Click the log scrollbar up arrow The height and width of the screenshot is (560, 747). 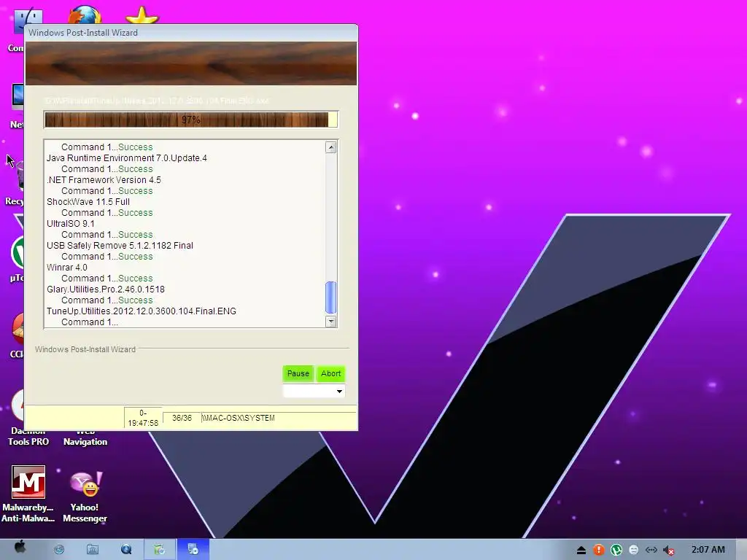pyautogui.click(x=330, y=147)
